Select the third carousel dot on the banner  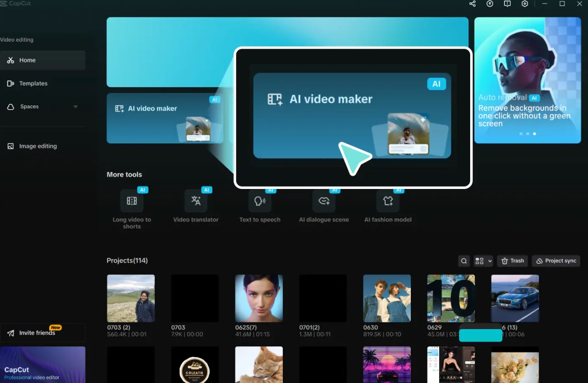pyautogui.click(x=534, y=133)
